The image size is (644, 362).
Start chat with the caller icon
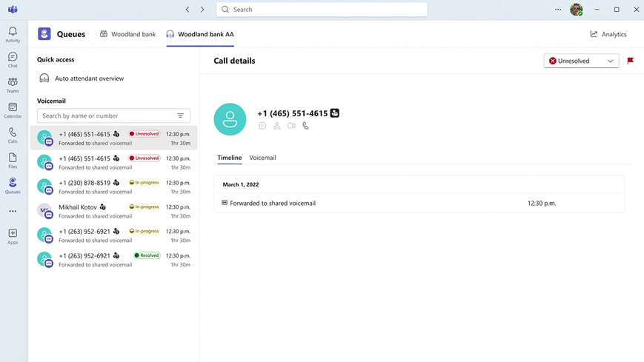pyautogui.click(x=262, y=126)
